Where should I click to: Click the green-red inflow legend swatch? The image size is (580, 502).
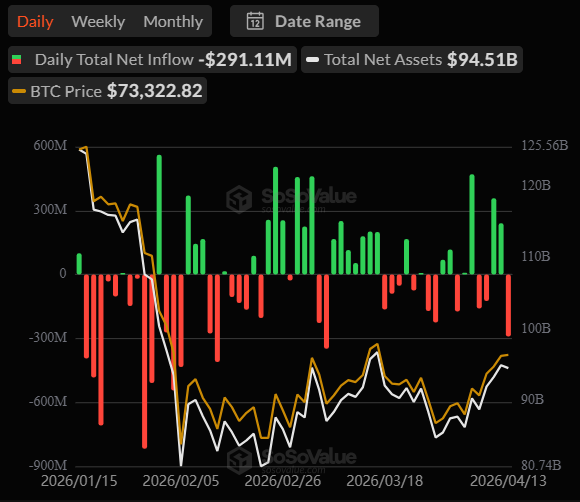tap(17, 60)
